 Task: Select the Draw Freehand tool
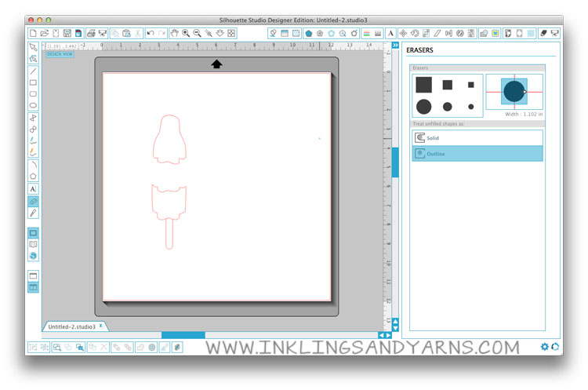click(33, 140)
